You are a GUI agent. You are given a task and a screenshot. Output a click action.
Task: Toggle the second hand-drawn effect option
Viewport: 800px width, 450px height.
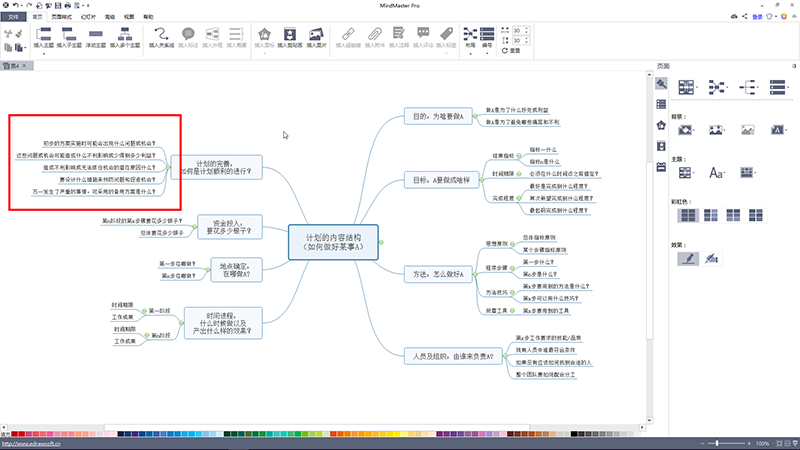pos(711,258)
